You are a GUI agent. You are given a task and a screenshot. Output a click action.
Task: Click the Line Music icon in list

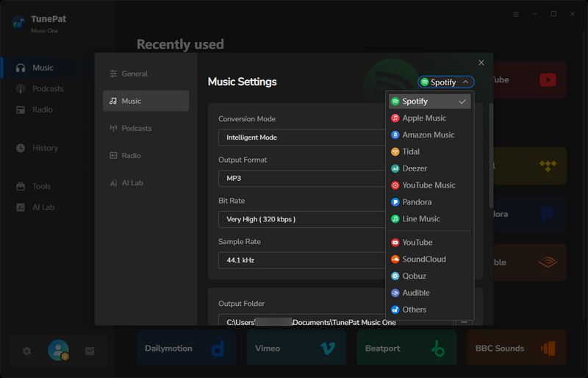point(395,219)
